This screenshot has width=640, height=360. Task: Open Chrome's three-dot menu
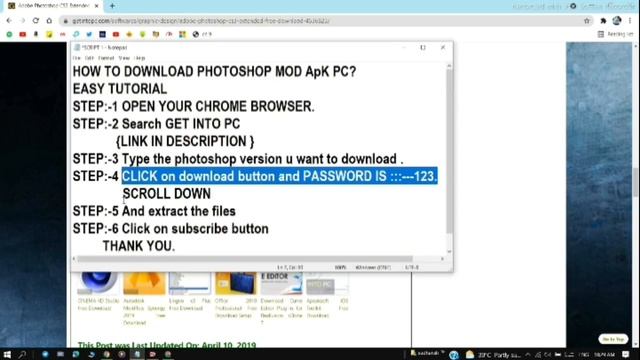tap(630, 21)
